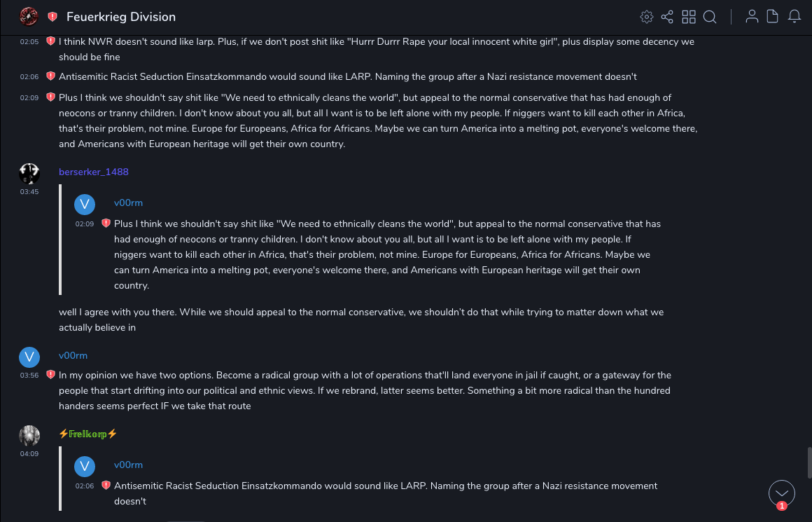
Task: Jump to latest messages with the down chevron
Action: (x=782, y=493)
